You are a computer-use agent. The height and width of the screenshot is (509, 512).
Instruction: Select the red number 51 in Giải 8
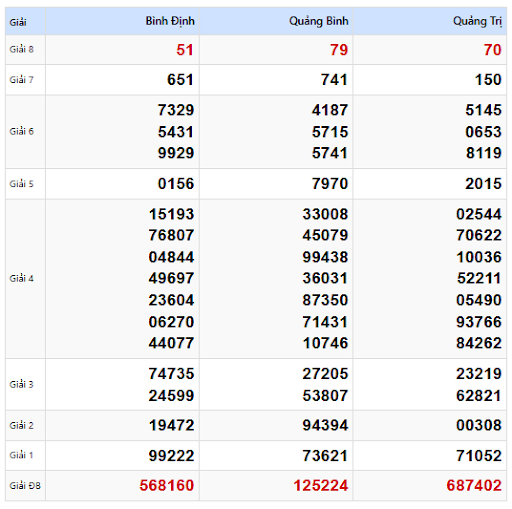(x=185, y=50)
